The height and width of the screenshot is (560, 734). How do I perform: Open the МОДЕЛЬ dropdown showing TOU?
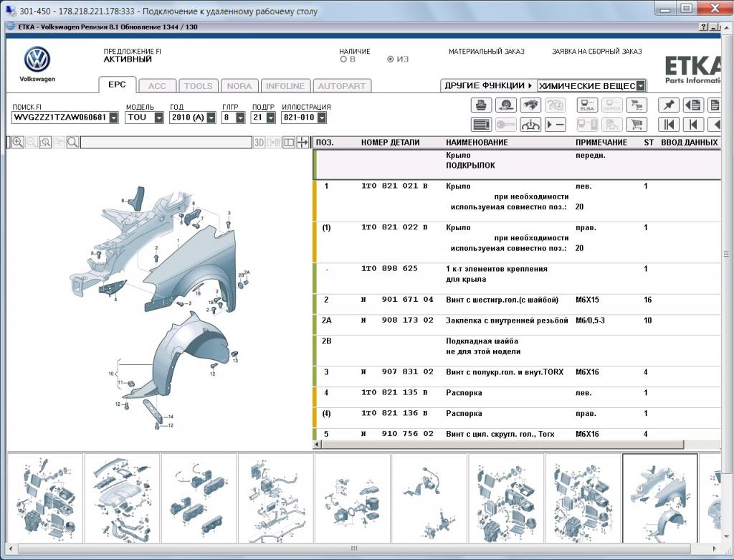click(x=158, y=118)
